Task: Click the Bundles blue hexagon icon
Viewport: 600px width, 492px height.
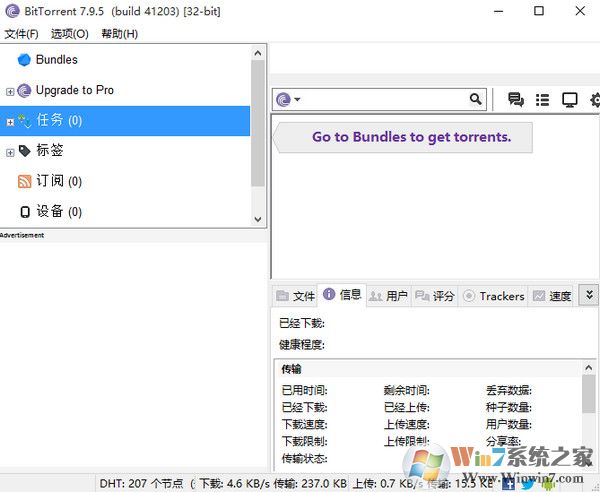Action: 24,60
